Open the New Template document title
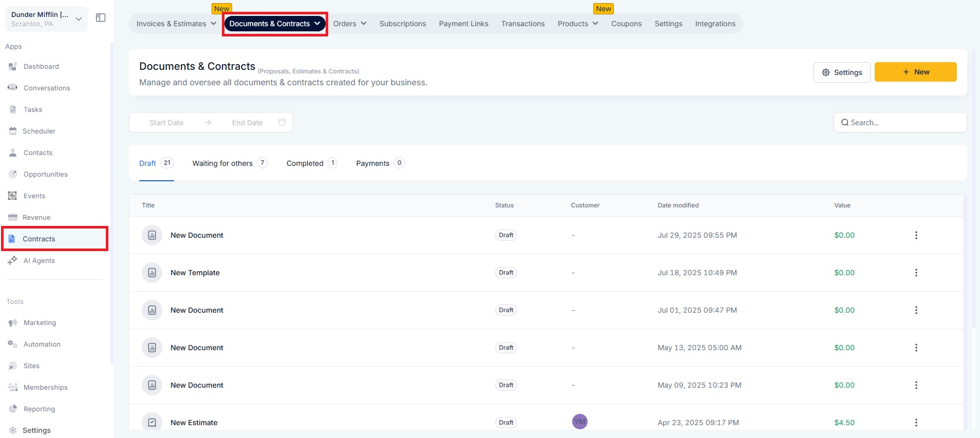Viewport: 980px width, 438px height. click(x=195, y=273)
